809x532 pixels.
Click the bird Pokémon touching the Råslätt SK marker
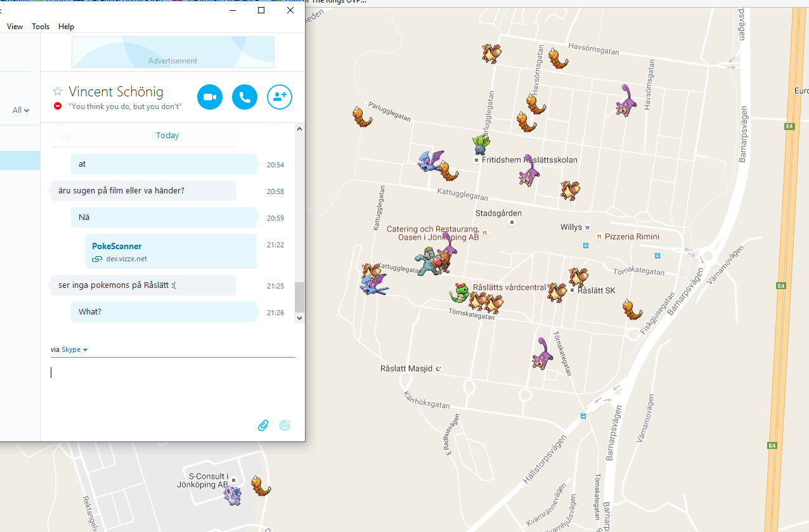coord(578,277)
